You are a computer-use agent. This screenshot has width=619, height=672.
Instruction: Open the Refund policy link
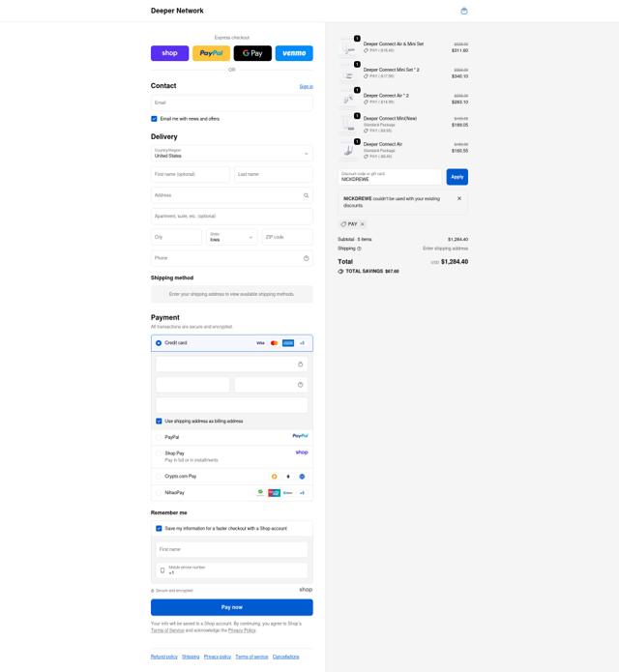[x=164, y=657]
